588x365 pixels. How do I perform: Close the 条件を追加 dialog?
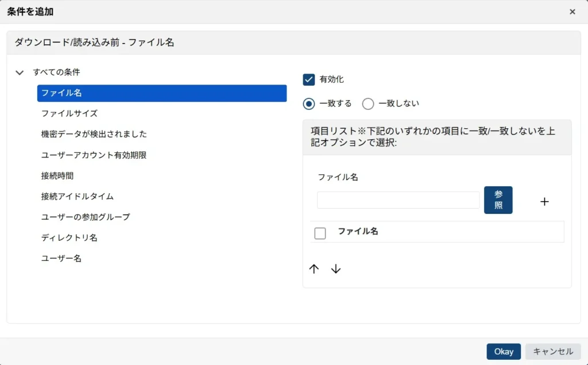click(572, 11)
